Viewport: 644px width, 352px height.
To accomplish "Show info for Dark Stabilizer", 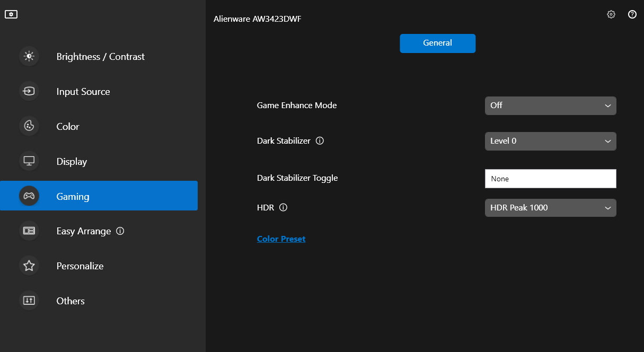I will tap(320, 141).
